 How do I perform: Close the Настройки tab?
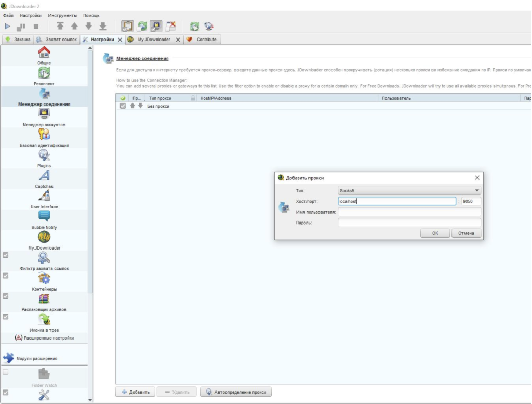coord(120,40)
